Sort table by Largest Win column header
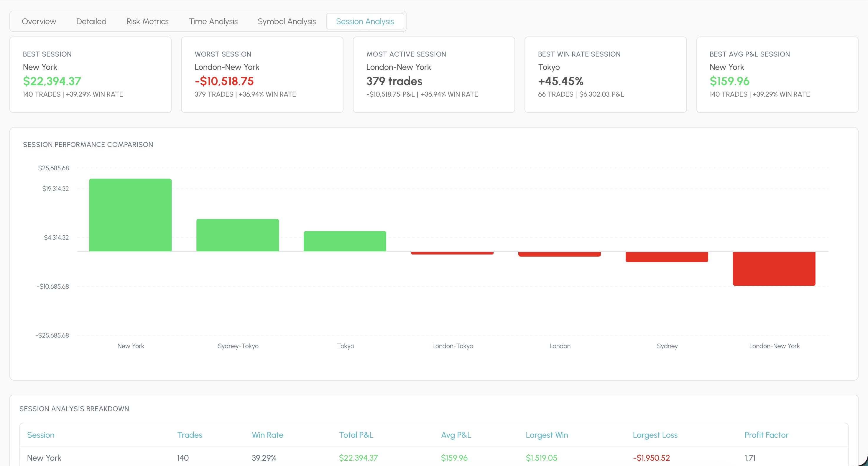The image size is (868, 466). click(547, 435)
